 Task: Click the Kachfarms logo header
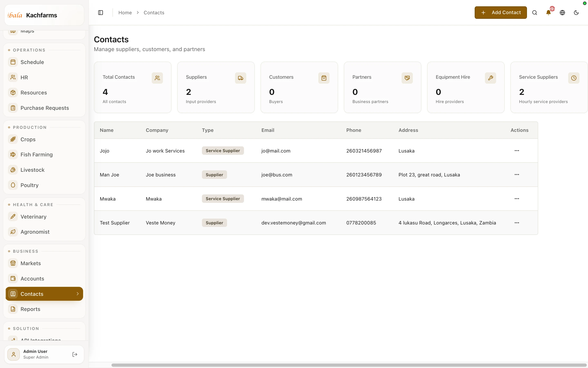click(44, 15)
